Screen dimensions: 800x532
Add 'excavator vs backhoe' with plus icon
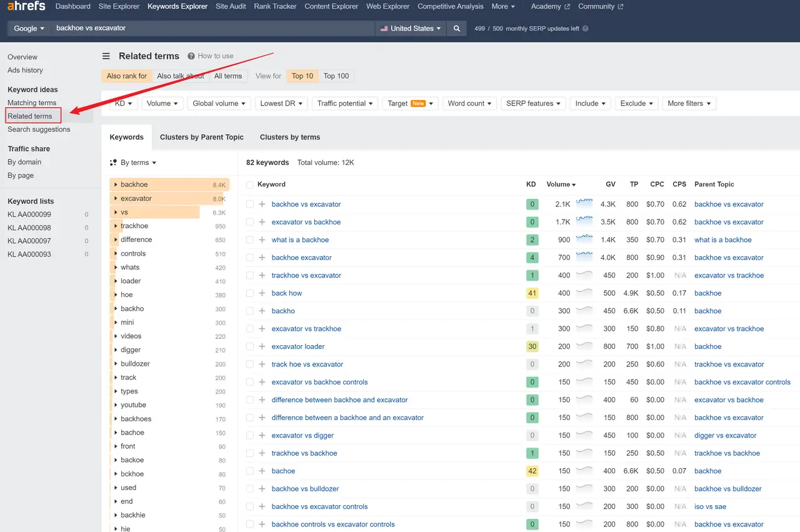click(262, 222)
